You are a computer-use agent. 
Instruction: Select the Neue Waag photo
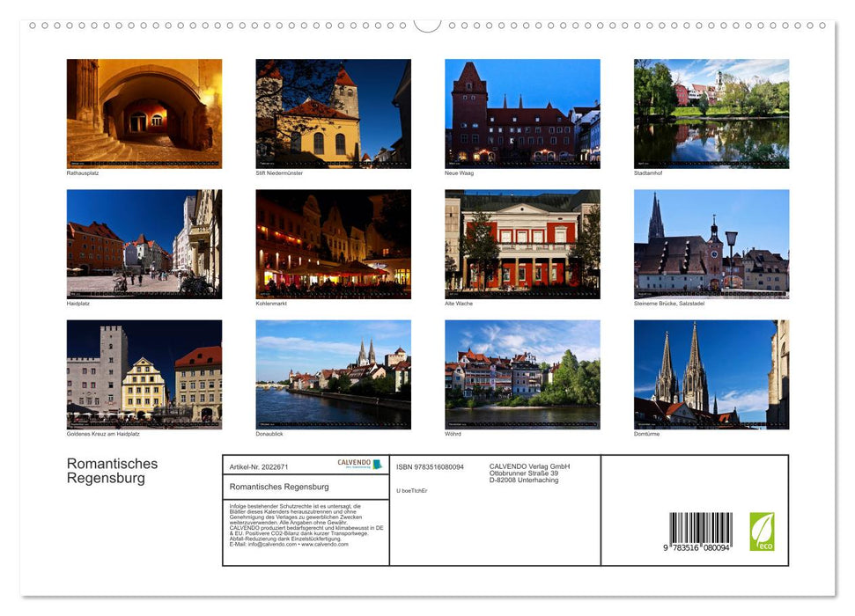(x=522, y=112)
